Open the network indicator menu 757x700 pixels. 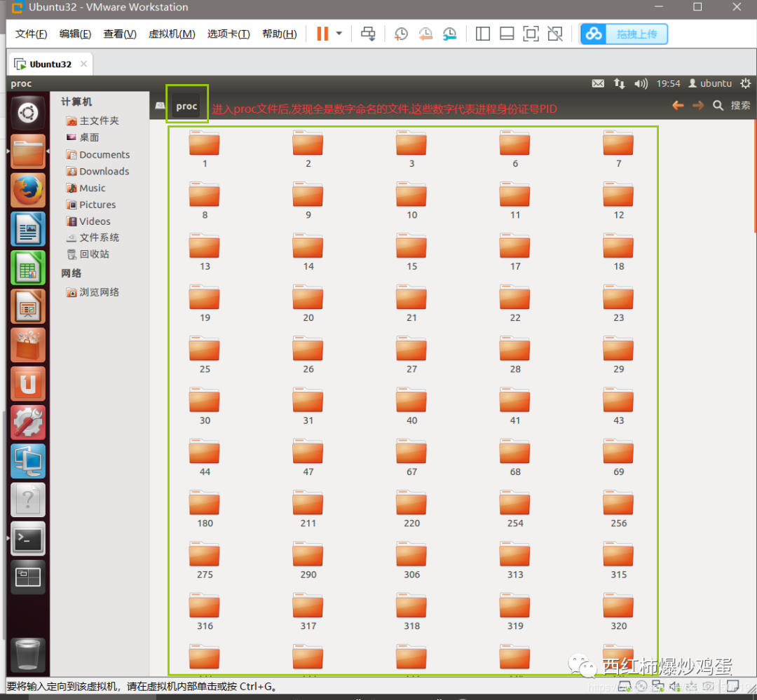(x=619, y=83)
